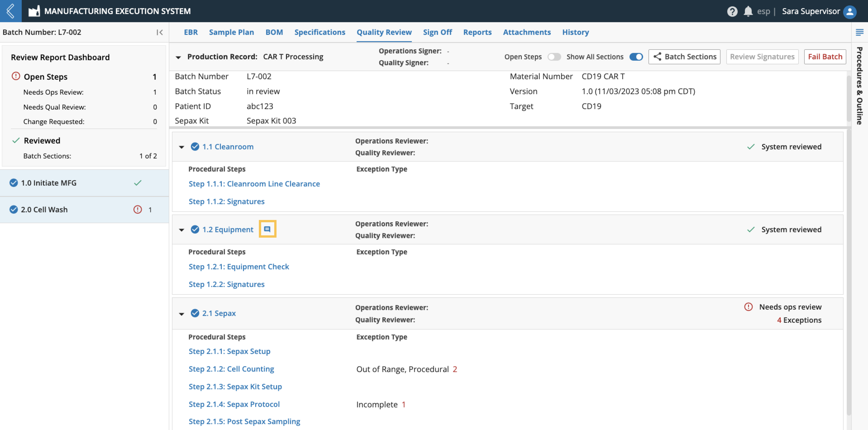The image size is (868, 430).
Task: Open Step 2.1.4: Sepax Protocol
Action: 234,404
